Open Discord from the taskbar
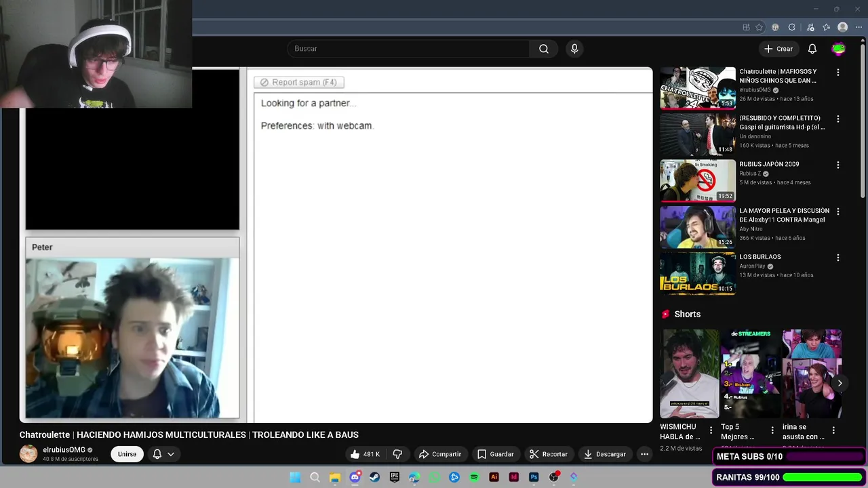This screenshot has height=488, width=868. point(355,477)
